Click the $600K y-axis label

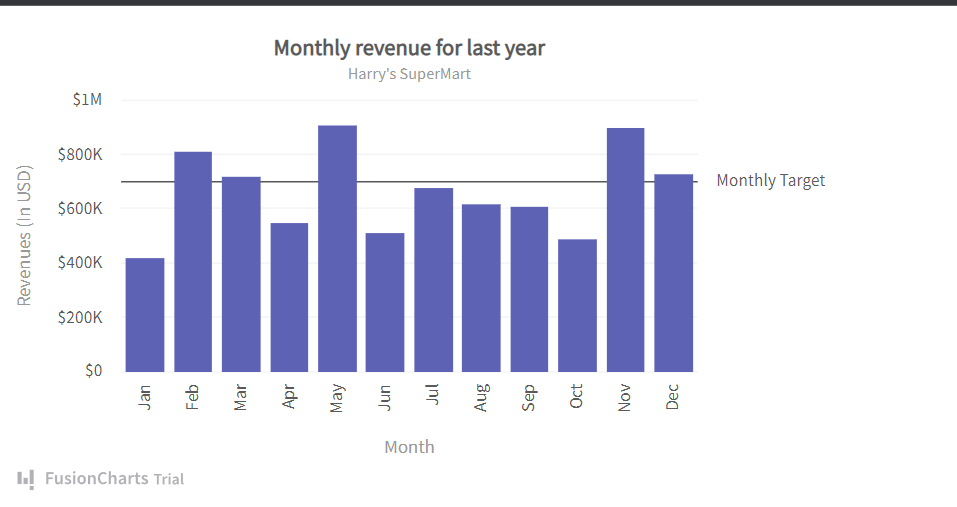(80, 209)
